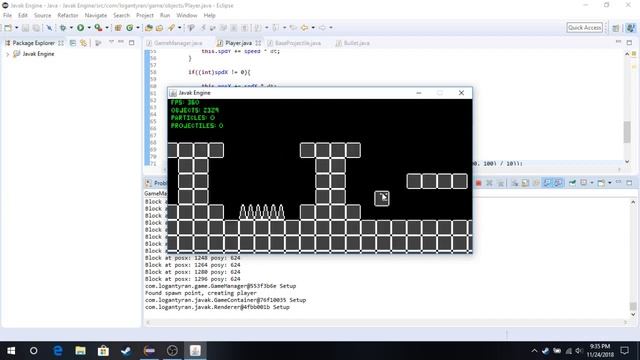Open the File menu
Viewport: 640px width, 360px height.
click(7, 16)
